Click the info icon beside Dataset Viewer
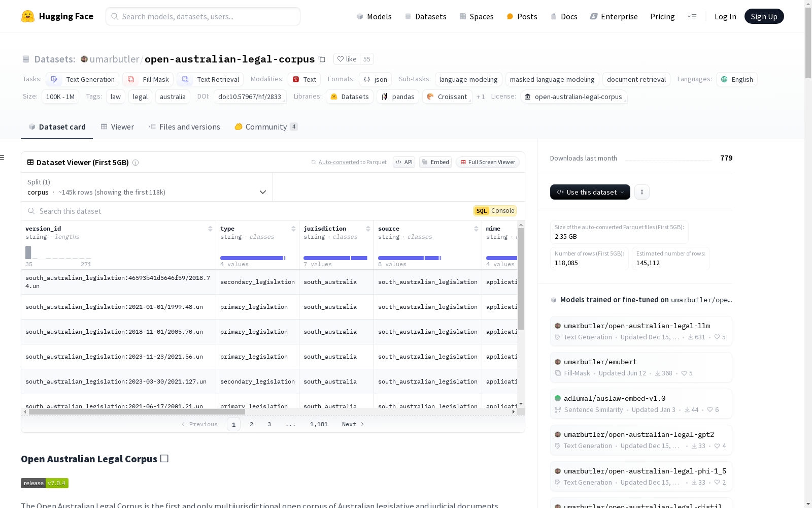Screen dimensions: 812x508 coord(136,163)
